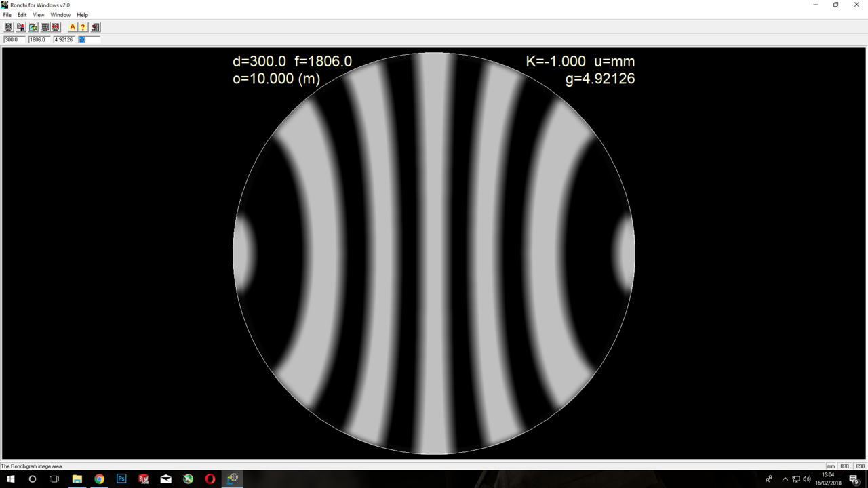Save the ronchigram using the save icon
The width and height of the screenshot is (868, 488).
[20, 27]
